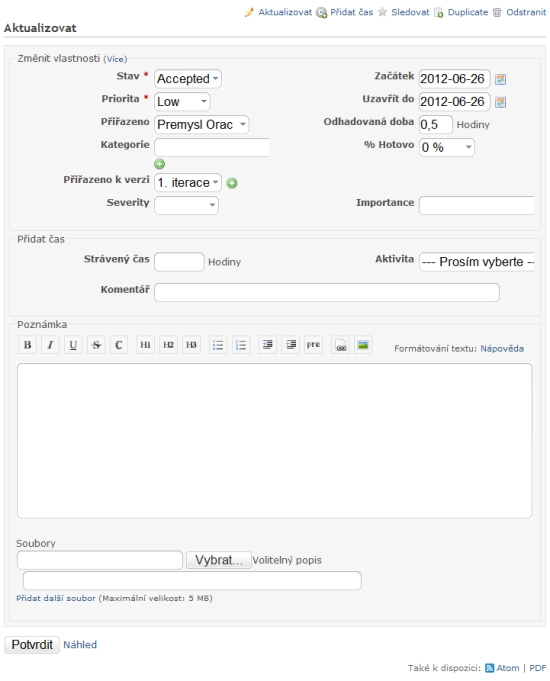Toggle Strikethrough text formatting
This screenshot has height=681, width=550.
(96, 345)
